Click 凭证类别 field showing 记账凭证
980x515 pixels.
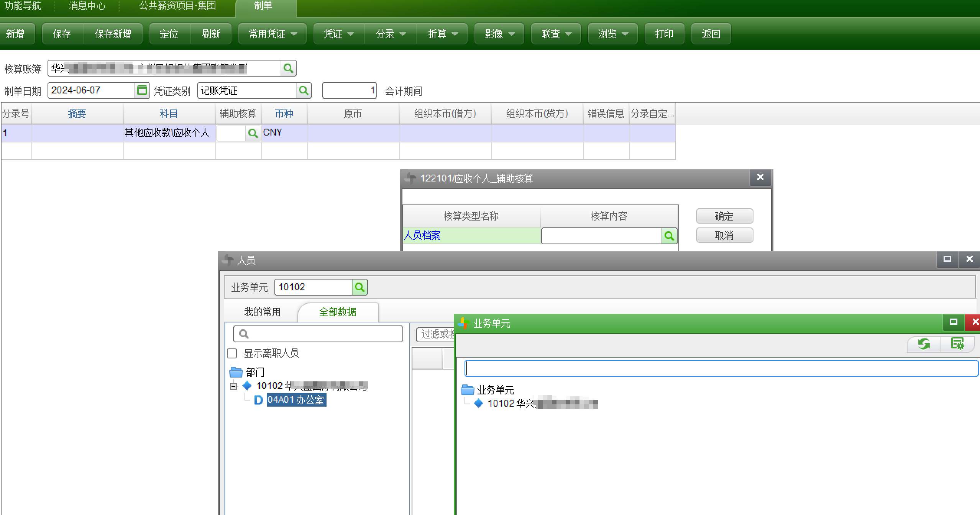247,90
